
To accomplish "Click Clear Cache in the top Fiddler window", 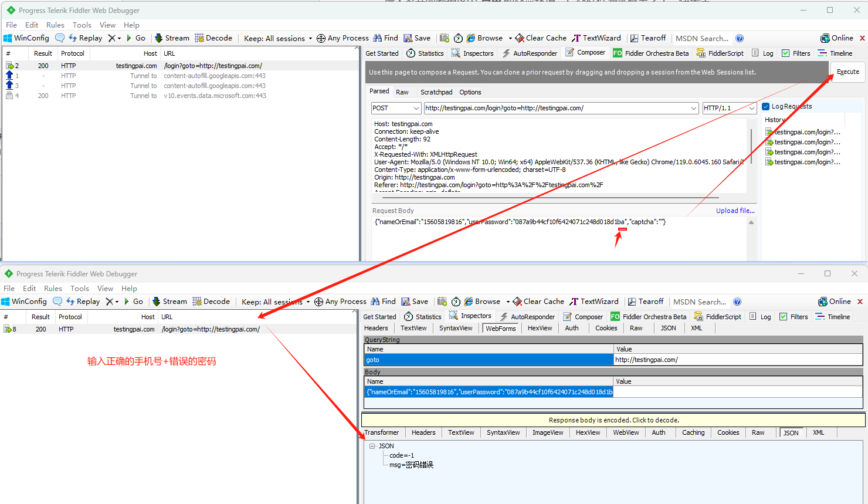I will (541, 38).
